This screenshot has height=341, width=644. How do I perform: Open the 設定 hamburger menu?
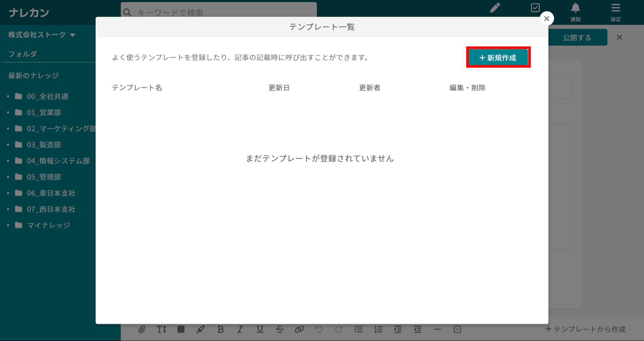tap(615, 12)
